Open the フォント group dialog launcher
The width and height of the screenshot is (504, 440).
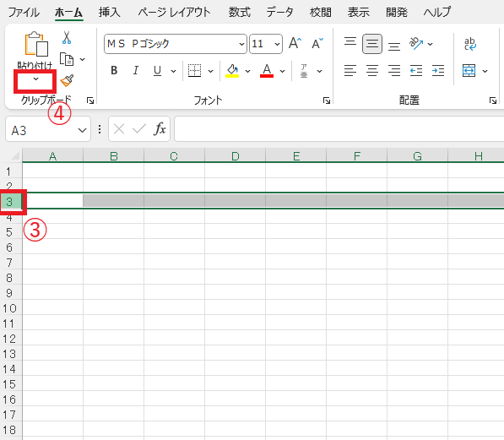[x=327, y=100]
